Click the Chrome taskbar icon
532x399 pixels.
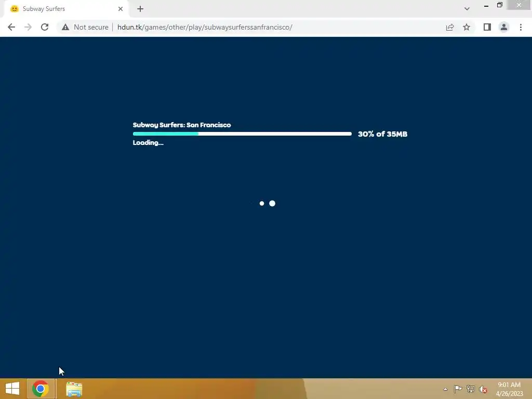tap(41, 389)
